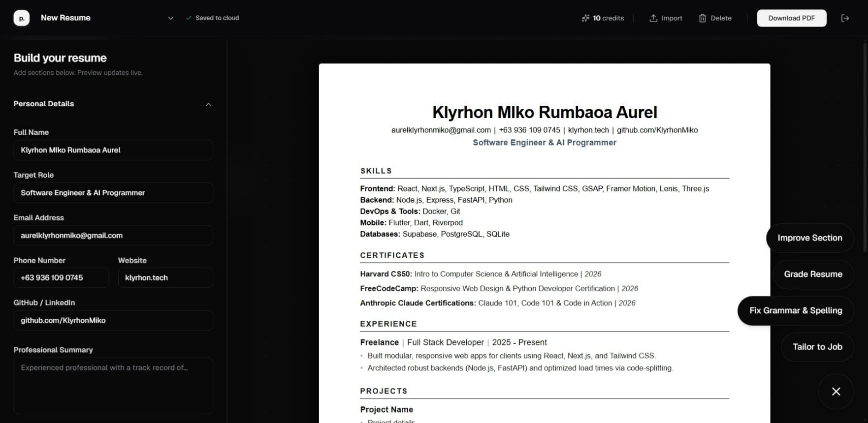Click the SKILLS heading in preview
This screenshot has height=423, width=868.
click(376, 171)
